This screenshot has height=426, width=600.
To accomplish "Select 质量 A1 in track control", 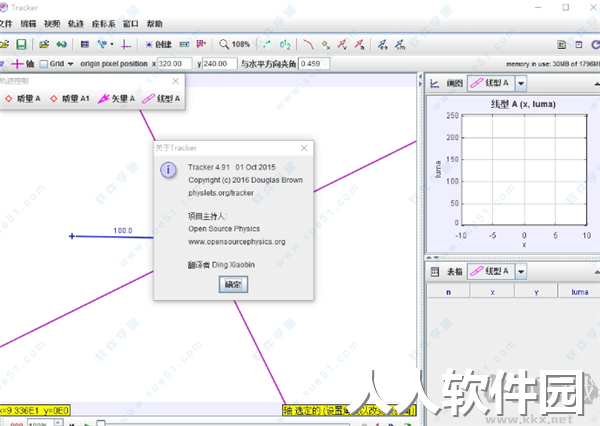I will [70, 99].
